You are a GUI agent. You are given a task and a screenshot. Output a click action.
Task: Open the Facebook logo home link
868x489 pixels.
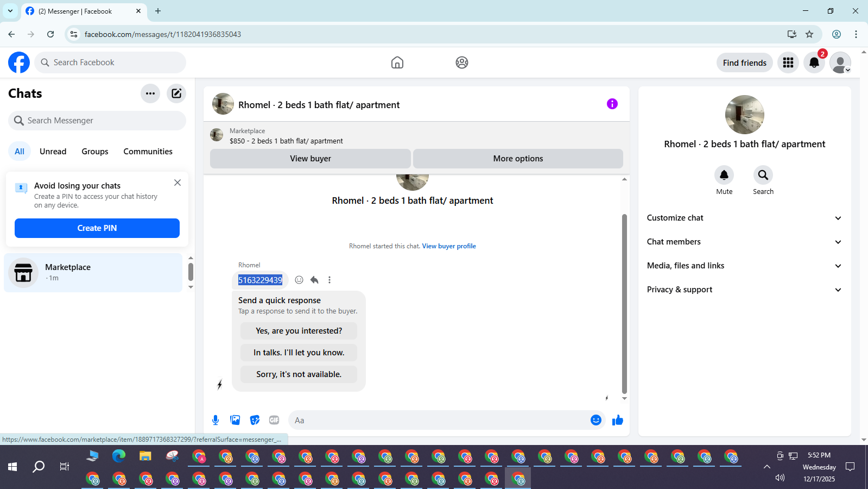tap(19, 62)
